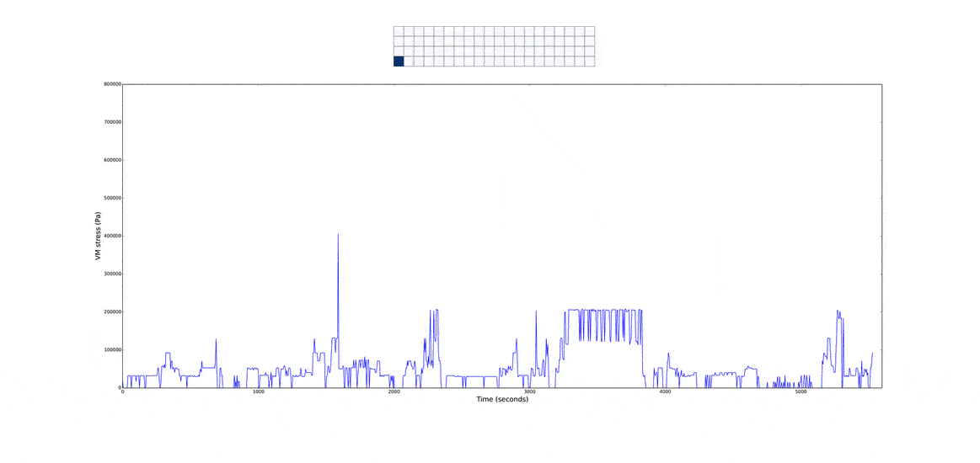Click the 1000 tick on the time axis

pos(258,391)
